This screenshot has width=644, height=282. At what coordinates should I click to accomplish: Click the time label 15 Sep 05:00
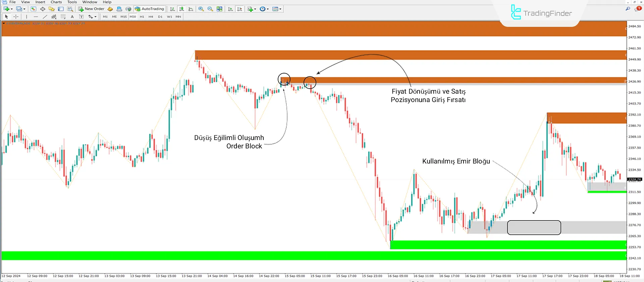295,276
